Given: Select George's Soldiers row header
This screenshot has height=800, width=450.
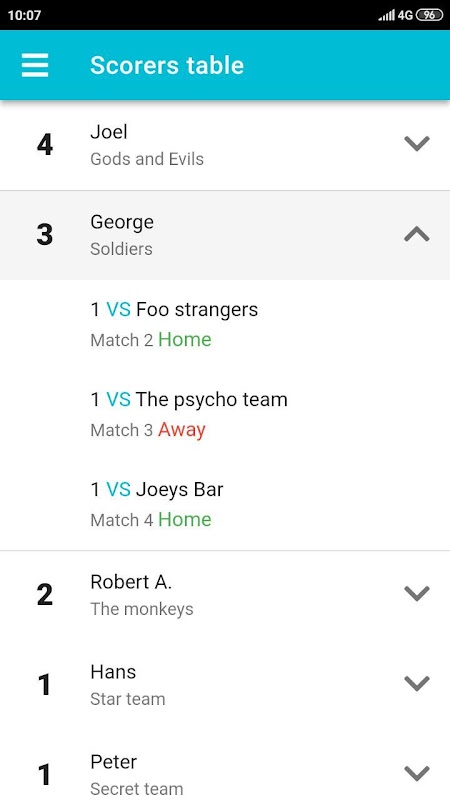Looking at the screenshot, I should click(x=225, y=235).
